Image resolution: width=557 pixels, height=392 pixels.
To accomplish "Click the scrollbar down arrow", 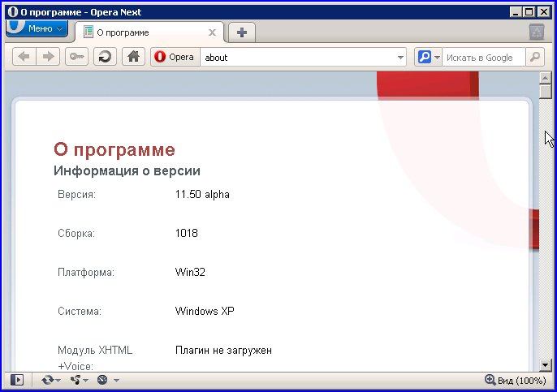I will [546, 365].
